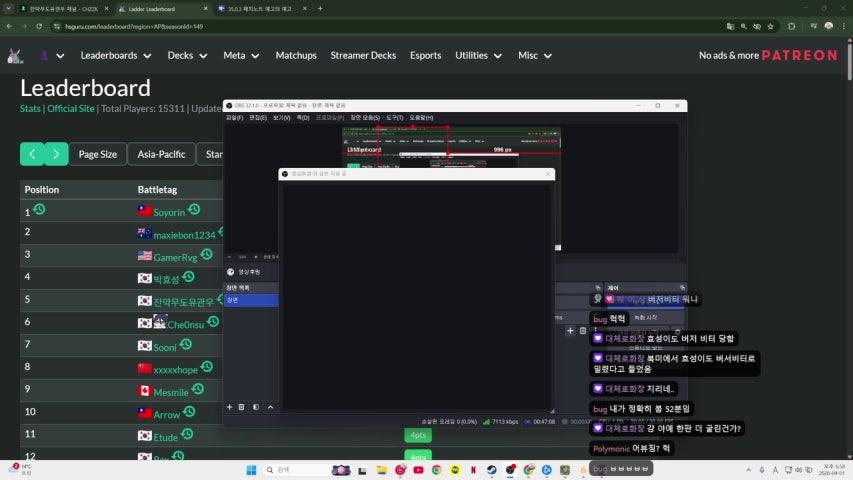Open maxiebon1234 player link
This screenshot has height=480, width=853.
[184, 235]
